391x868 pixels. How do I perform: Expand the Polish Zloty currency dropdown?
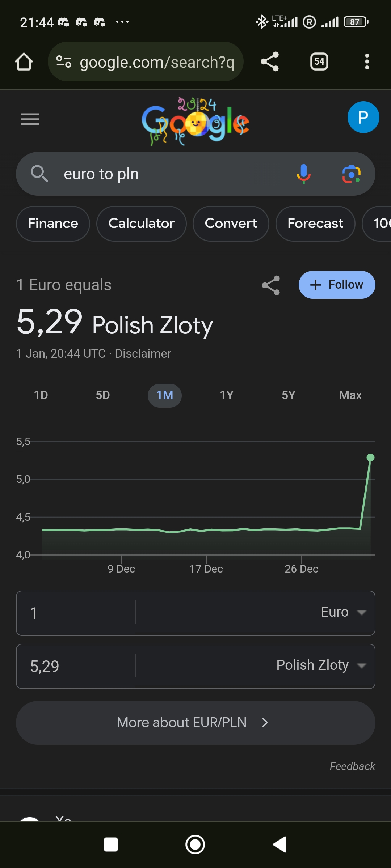(321, 665)
